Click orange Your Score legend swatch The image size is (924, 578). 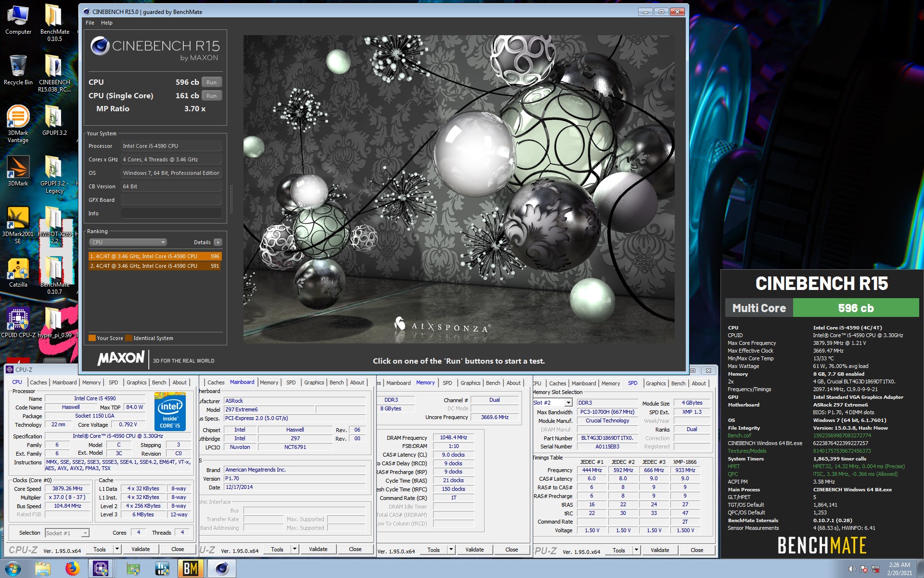[92, 338]
